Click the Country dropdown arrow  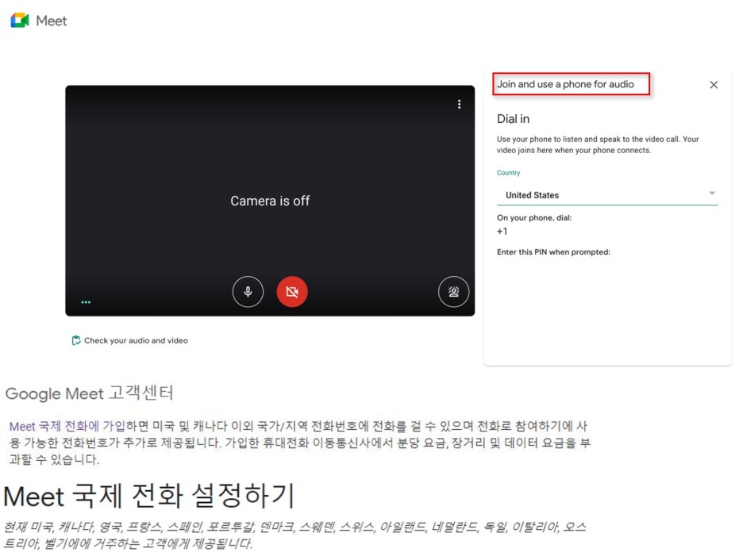[712, 193]
